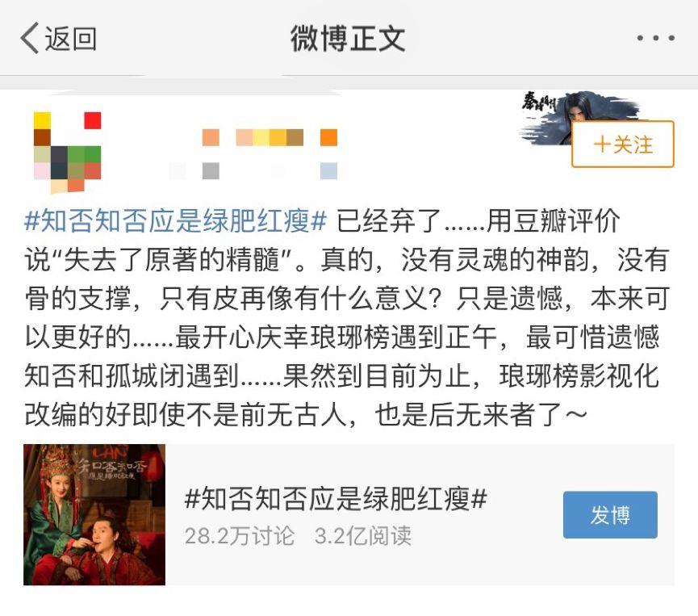Click the 返回 back label
This screenshot has width=698, height=616.
[x=70, y=38]
